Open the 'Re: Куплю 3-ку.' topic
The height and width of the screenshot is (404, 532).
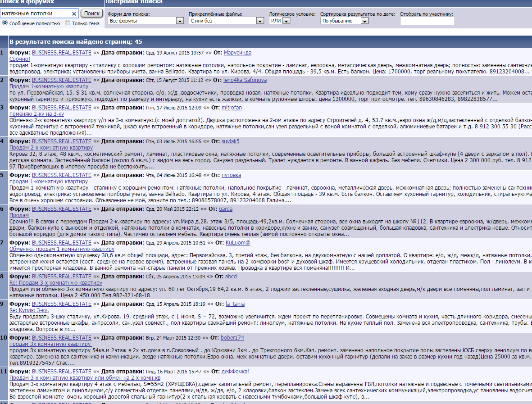click(x=29, y=310)
